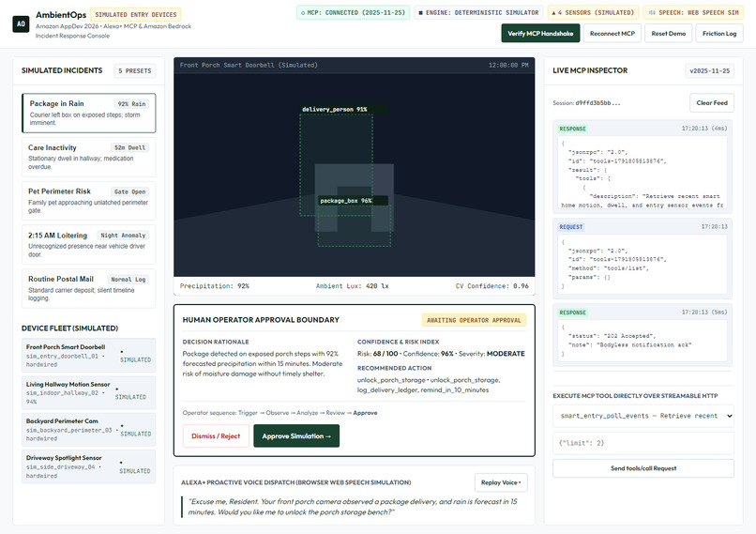Select the Routine Postal Mail incident preset
The width and height of the screenshot is (756, 534).
point(89,288)
